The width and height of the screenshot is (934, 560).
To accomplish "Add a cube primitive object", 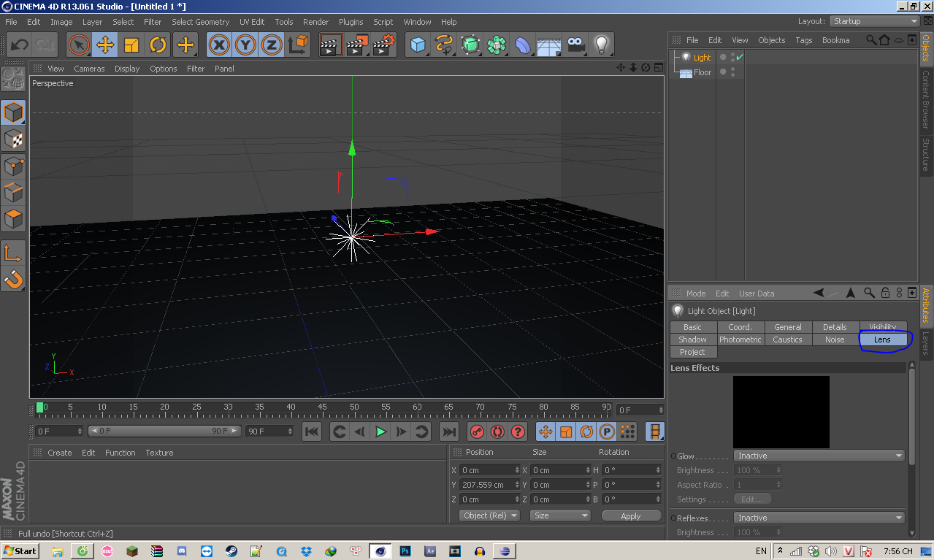I will (x=418, y=45).
